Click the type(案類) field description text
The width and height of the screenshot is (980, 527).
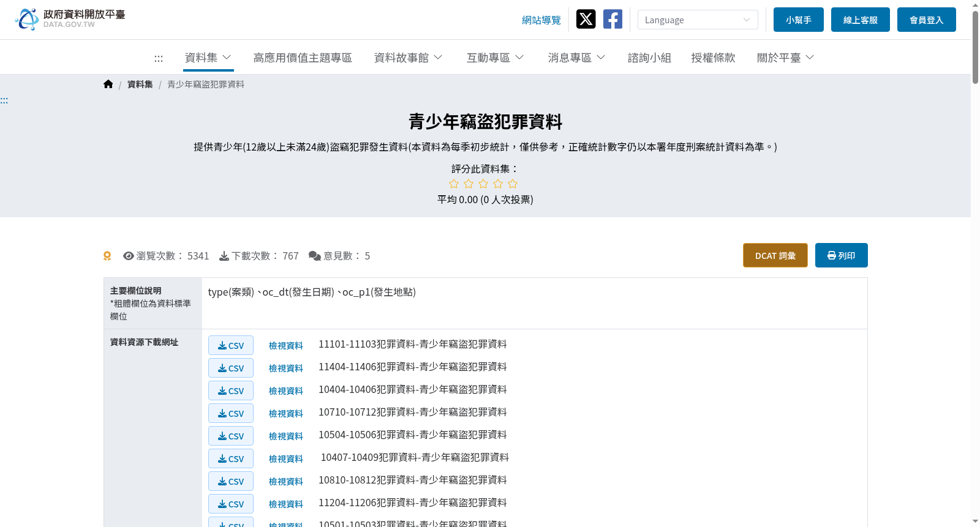(x=312, y=292)
